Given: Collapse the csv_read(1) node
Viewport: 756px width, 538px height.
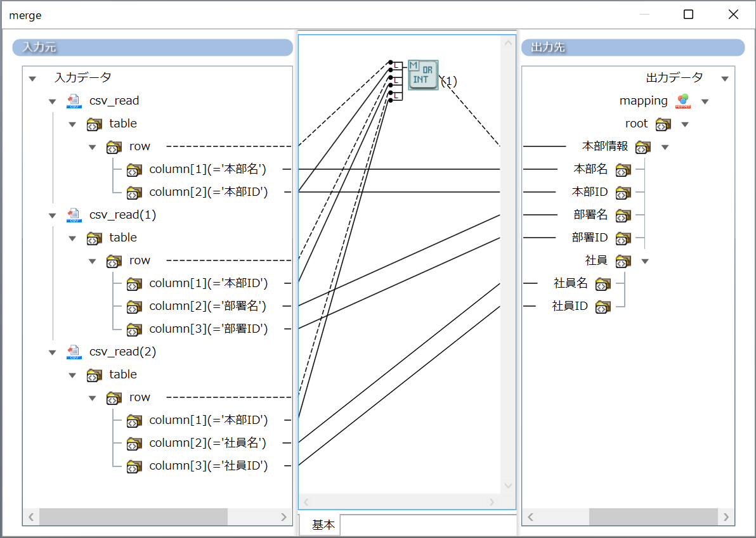Looking at the screenshot, I should point(52,216).
